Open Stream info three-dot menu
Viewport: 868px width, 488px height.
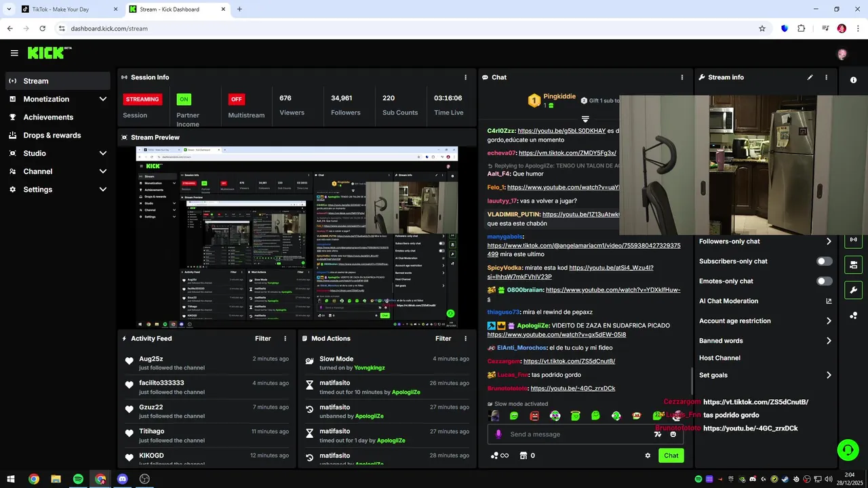826,77
